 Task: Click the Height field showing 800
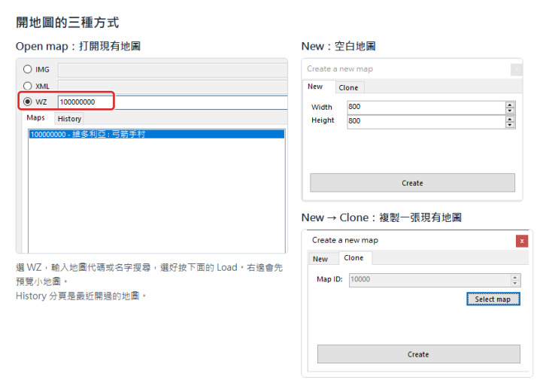tap(426, 121)
